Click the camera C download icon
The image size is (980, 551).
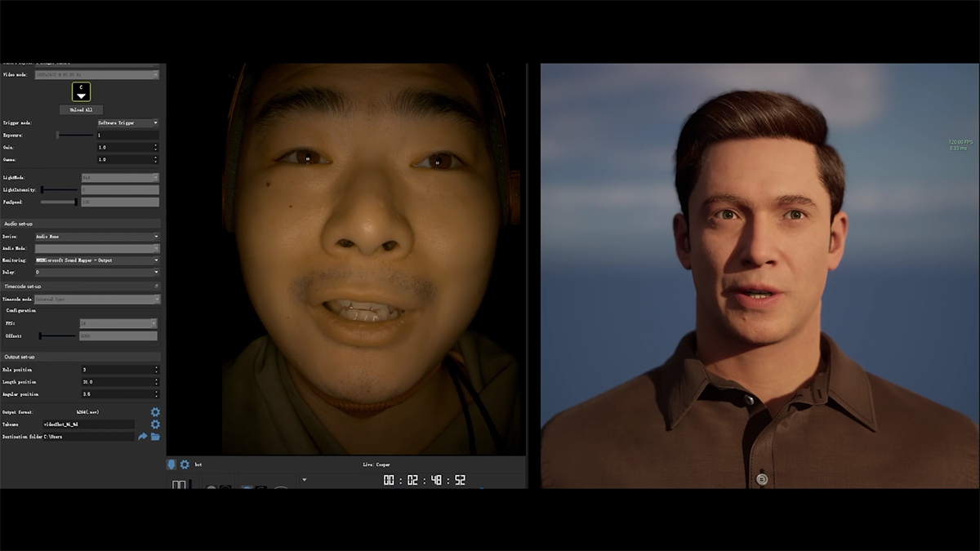coord(82,91)
